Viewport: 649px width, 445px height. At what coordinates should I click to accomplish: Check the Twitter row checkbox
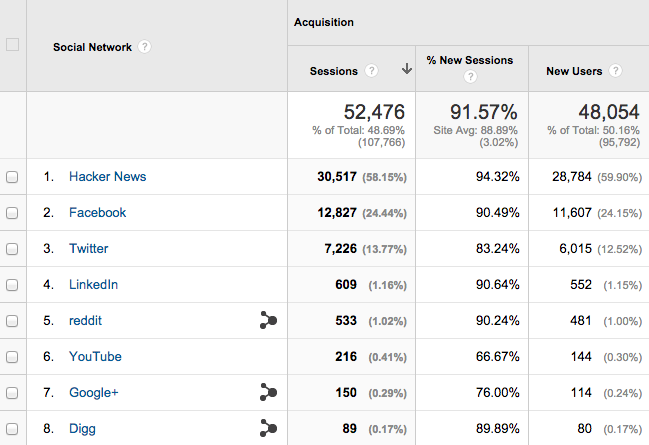tap(12, 249)
